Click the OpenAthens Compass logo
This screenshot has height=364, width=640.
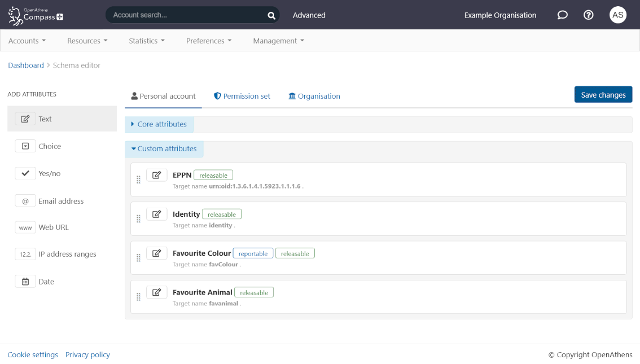pyautogui.click(x=36, y=15)
